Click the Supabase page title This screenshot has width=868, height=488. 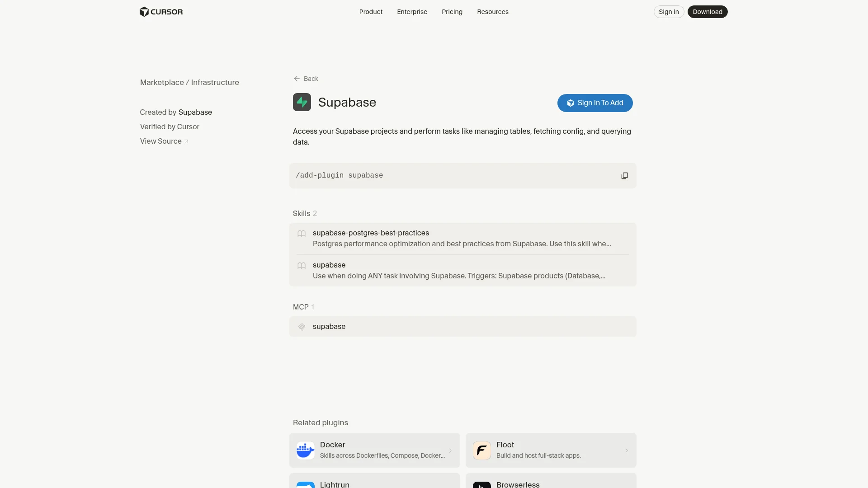(347, 102)
